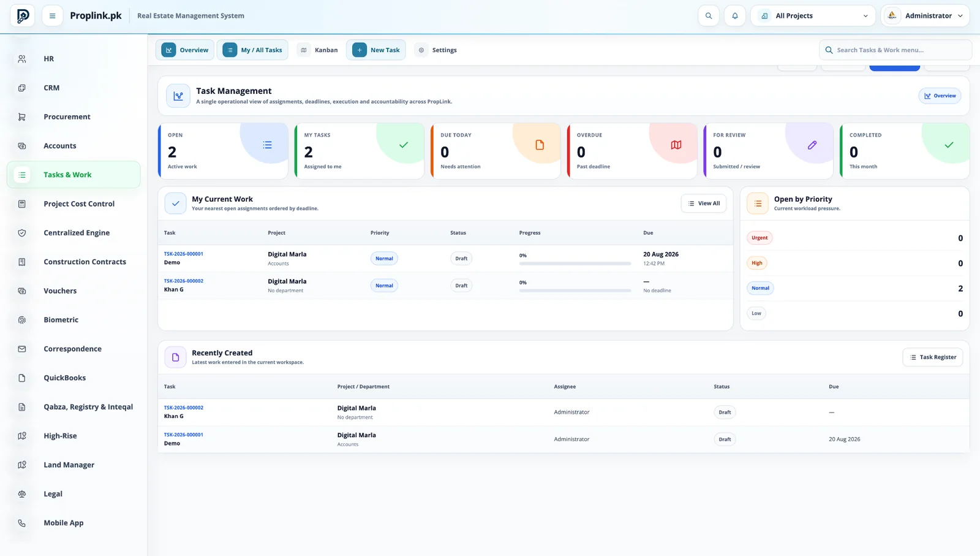Open the Kanban tab
The width and height of the screenshot is (980, 556).
click(x=318, y=50)
